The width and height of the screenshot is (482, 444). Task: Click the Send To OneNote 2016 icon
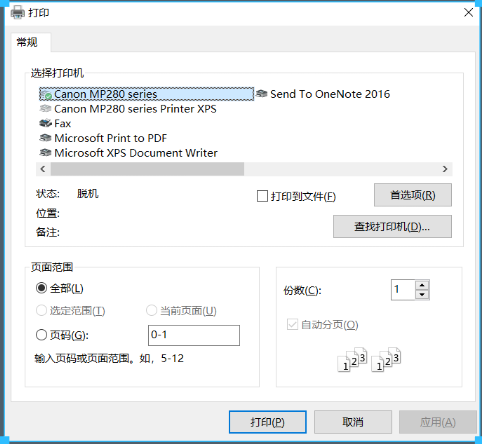[x=261, y=94]
